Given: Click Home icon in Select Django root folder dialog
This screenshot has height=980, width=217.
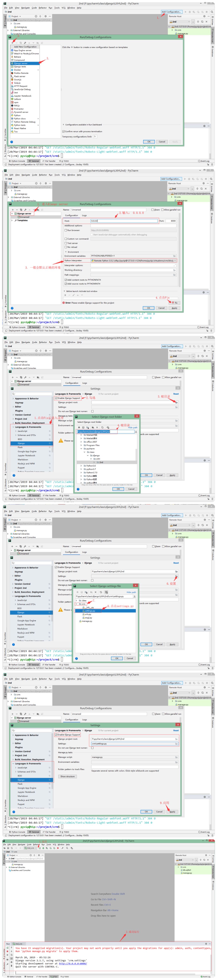Looking at the screenshot, I should [x=79, y=427].
